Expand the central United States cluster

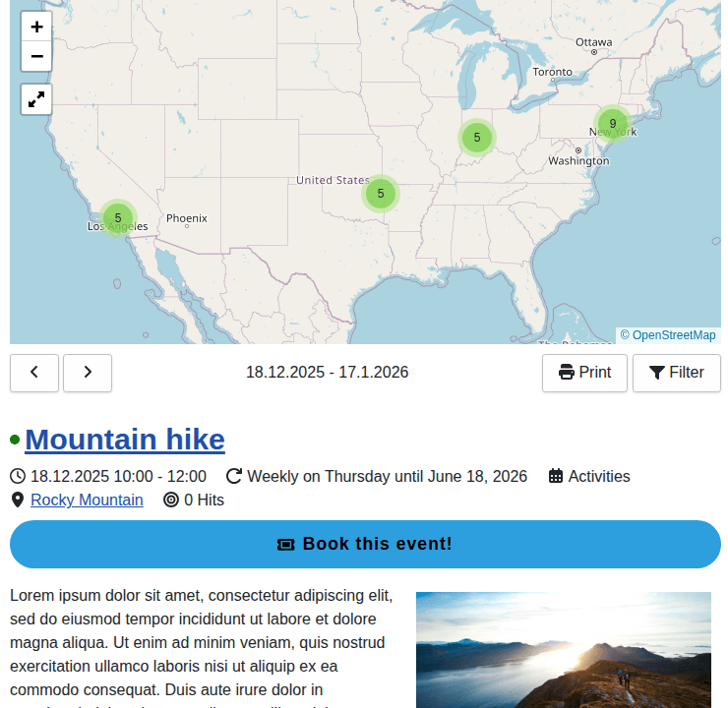[380, 193]
